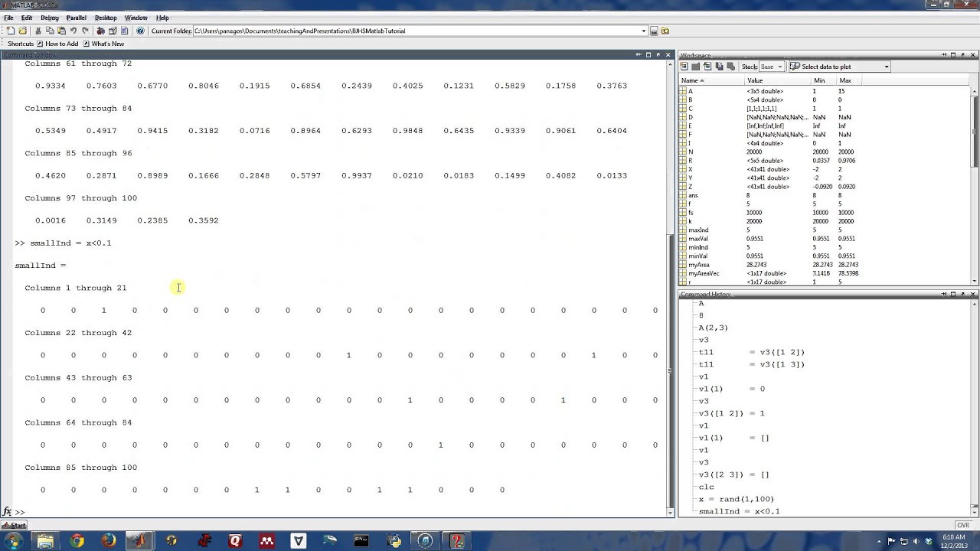This screenshot has height=551, width=980.
Task: Click the Redo arrow icon
Action: click(x=85, y=31)
